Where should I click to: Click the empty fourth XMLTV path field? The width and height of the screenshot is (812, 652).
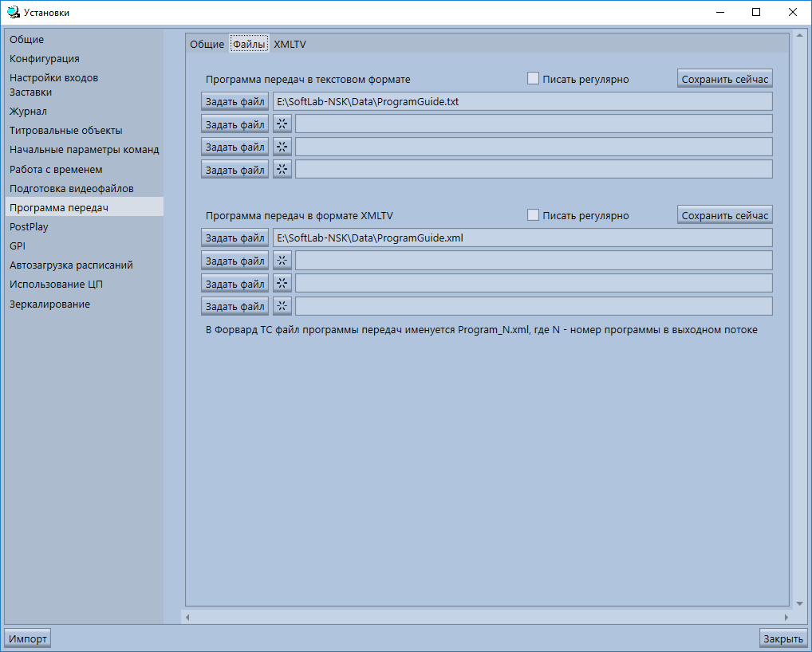pos(534,306)
